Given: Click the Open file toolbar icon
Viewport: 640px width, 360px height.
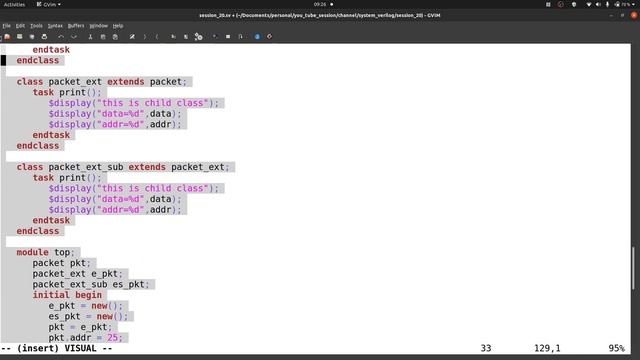Looking at the screenshot, I should 7,37.
